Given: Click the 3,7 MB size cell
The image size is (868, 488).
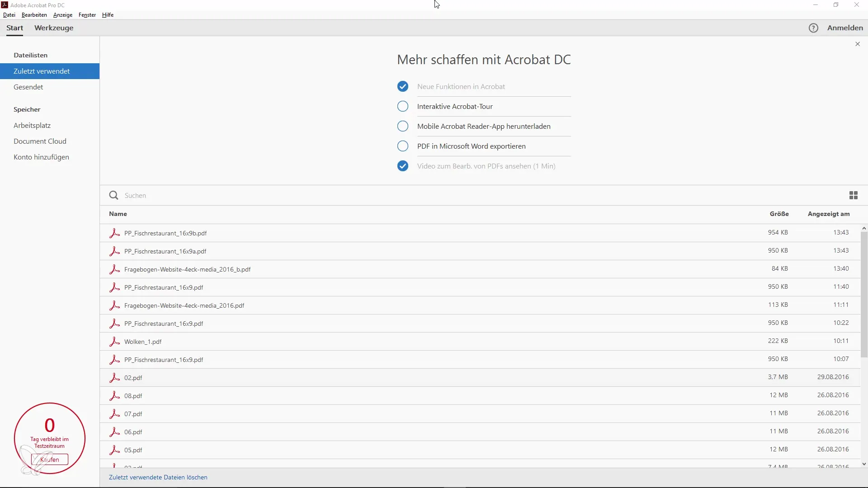Looking at the screenshot, I should 778,377.
